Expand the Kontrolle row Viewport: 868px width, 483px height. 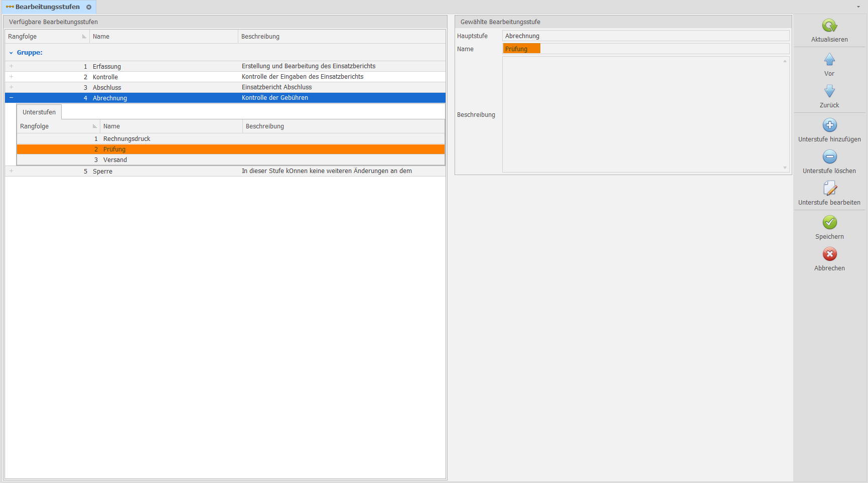(11, 77)
